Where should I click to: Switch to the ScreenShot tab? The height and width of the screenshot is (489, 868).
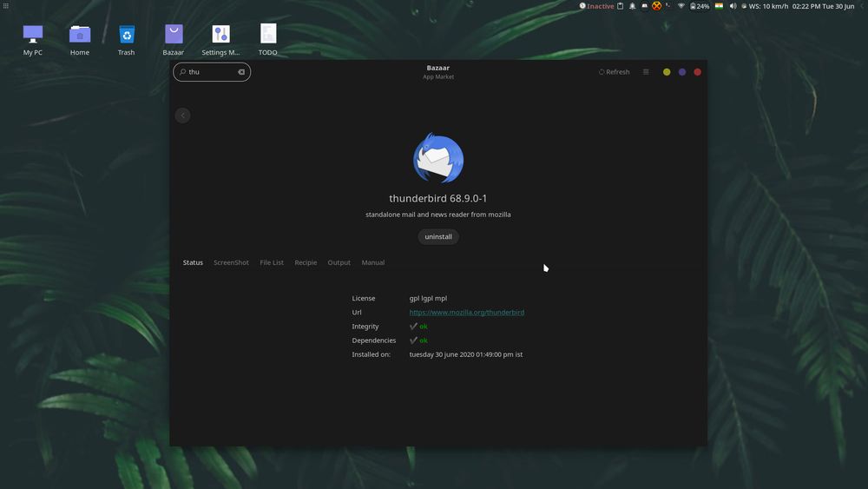pos(231,262)
